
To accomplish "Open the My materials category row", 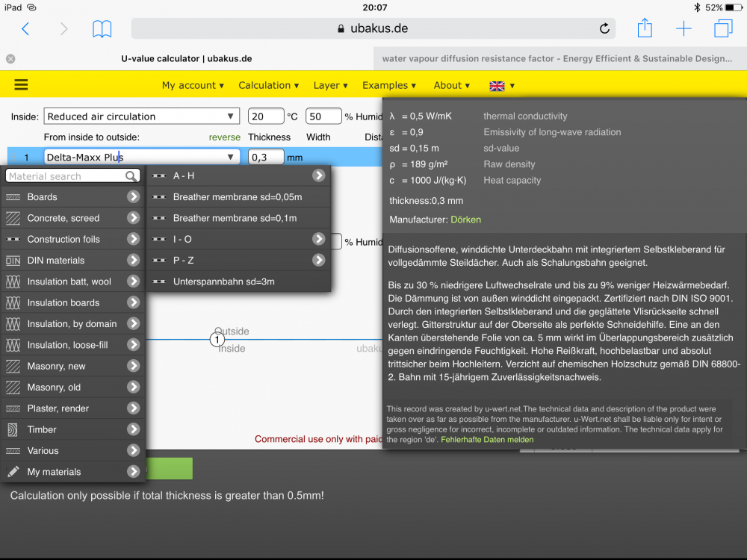I will [73, 472].
